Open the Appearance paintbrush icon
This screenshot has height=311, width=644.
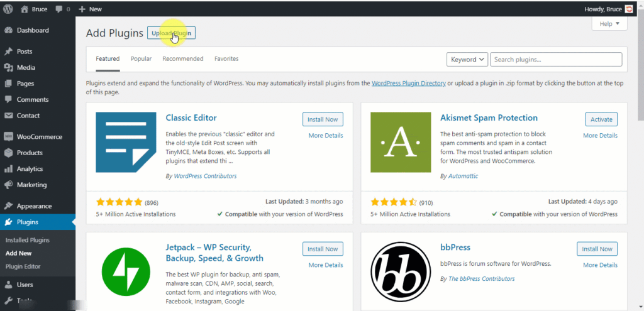click(8, 206)
